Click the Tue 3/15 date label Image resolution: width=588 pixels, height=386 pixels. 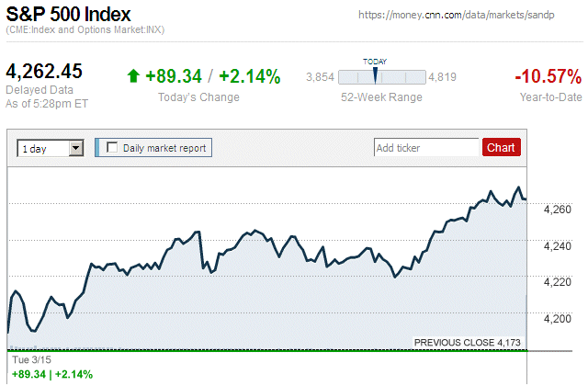point(27,360)
